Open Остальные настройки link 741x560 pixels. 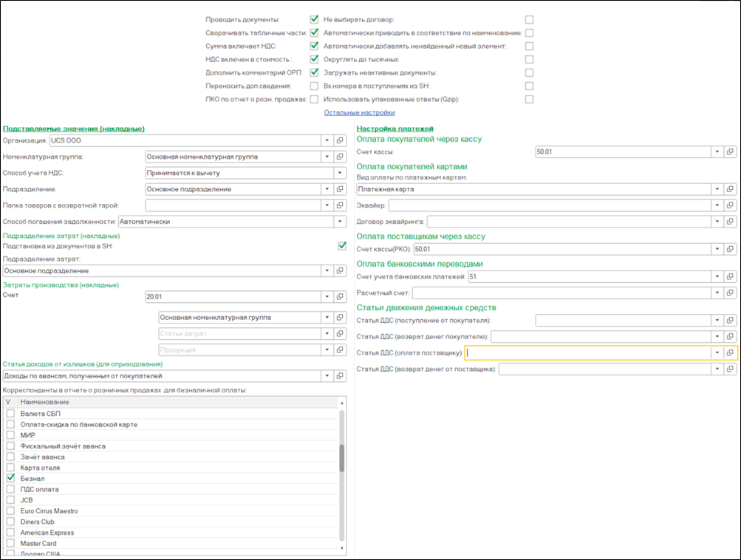[359, 112]
